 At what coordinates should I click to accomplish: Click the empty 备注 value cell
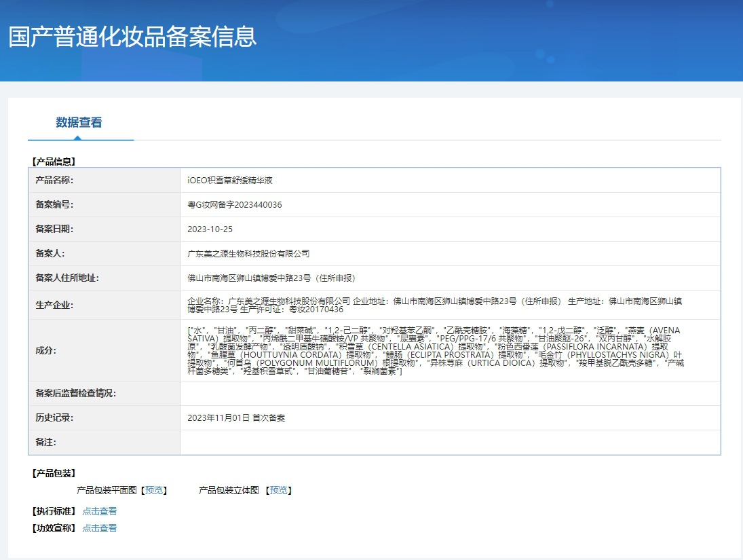click(450, 443)
